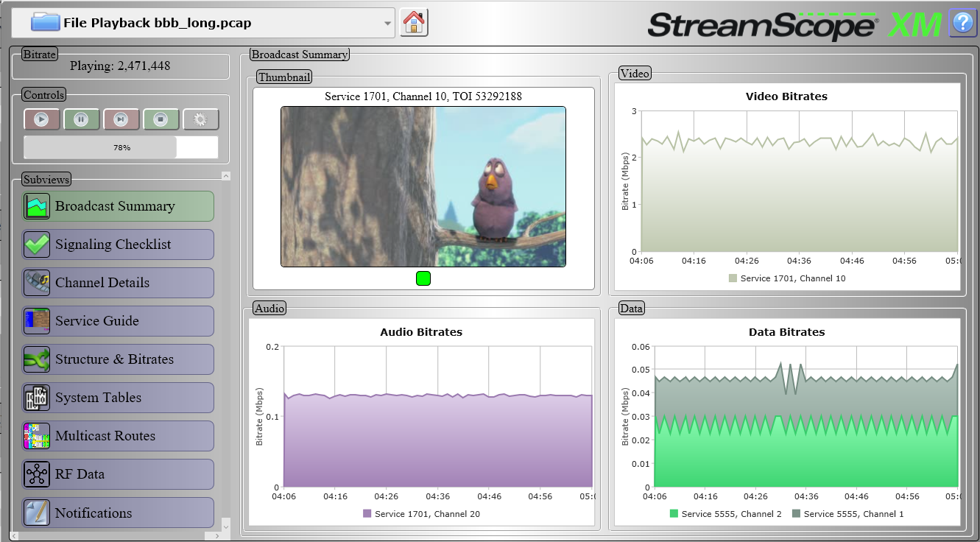Click the thumbnail caption Service 1701, Channel 10
Screen dimensions: 980x542
click(423, 96)
